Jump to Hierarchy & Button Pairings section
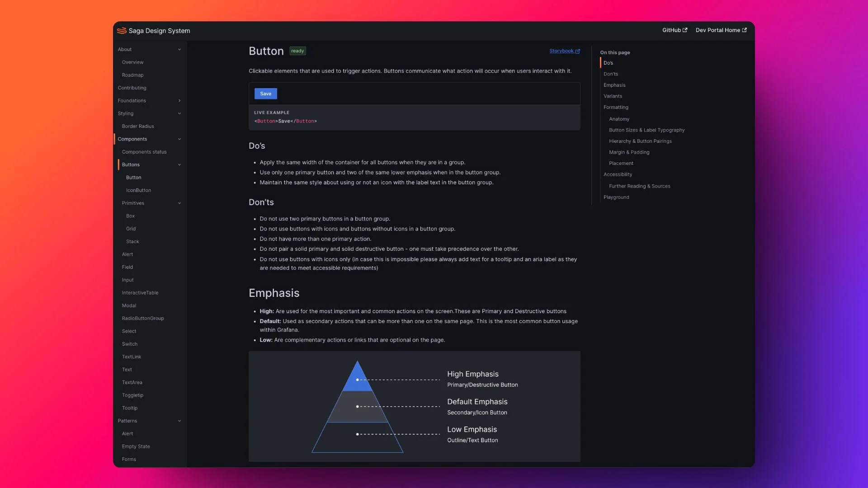The height and width of the screenshot is (488, 868). [640, 141]
